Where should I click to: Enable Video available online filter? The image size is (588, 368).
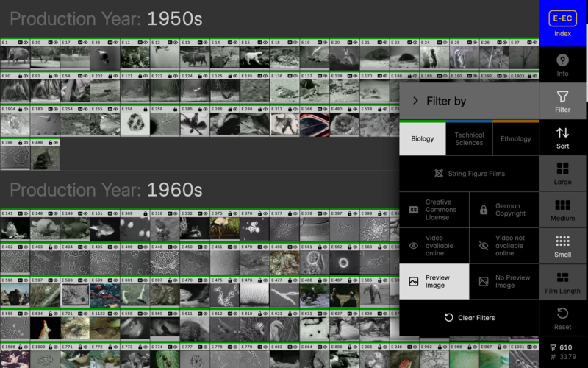[x=434, y=246]
